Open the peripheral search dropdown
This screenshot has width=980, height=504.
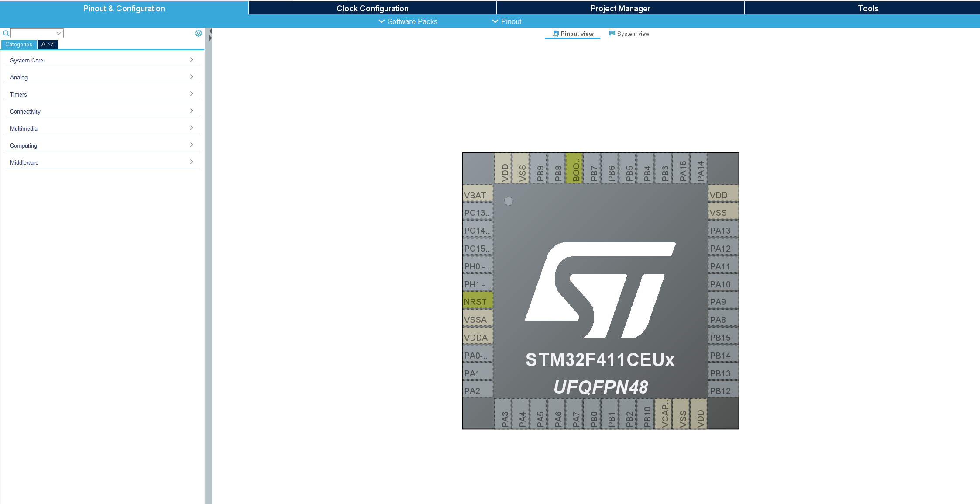coord(59,33)
